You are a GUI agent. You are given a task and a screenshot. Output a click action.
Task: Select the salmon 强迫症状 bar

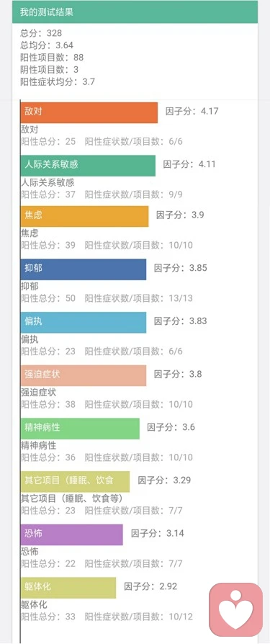84,375
